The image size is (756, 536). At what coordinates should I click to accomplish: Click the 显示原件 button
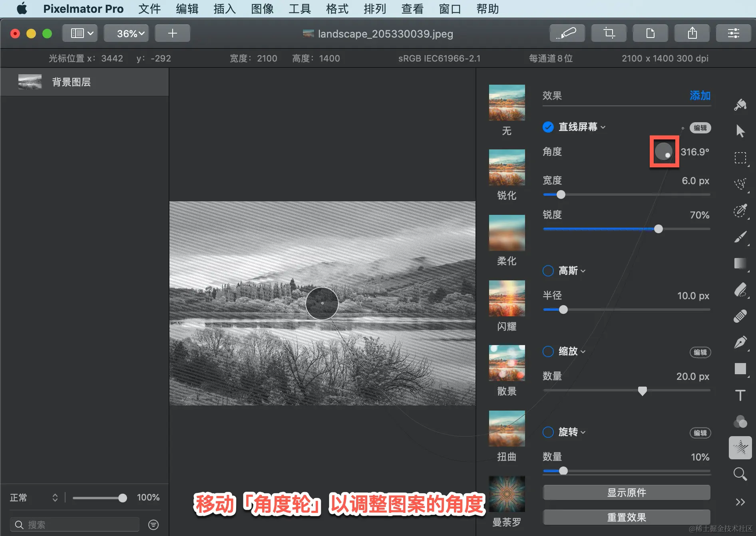pyautogui.click(x=627, y=492)
